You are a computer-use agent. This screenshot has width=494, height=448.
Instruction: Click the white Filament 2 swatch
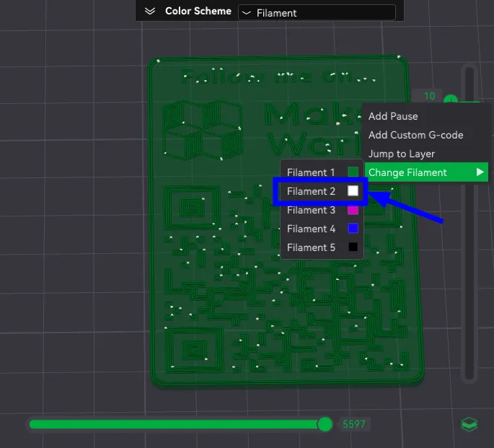[x=353, y=191]
